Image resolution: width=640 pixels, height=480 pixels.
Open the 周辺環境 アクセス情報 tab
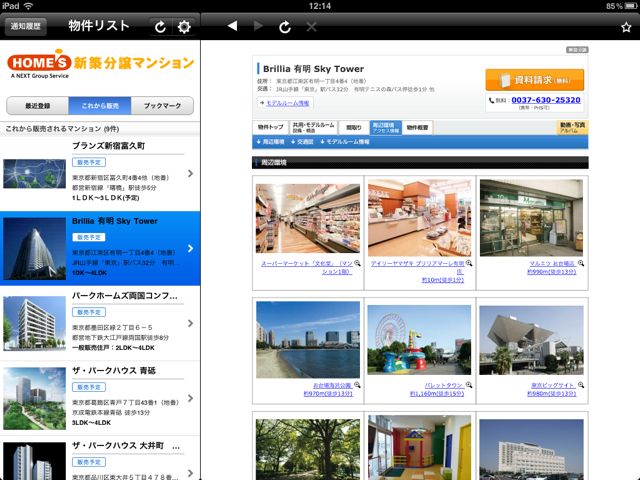tap(385, 127)
